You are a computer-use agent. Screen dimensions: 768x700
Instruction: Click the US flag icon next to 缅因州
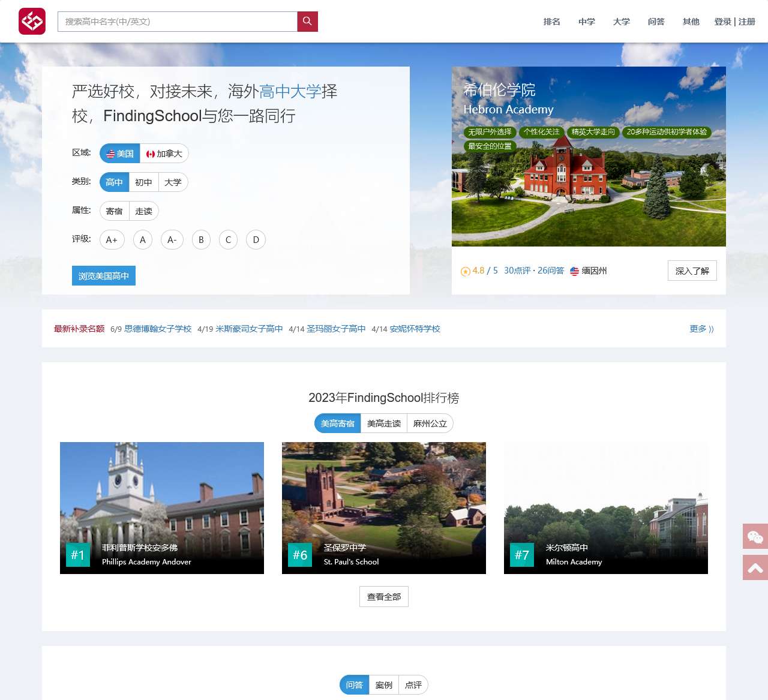coord(574,271)
